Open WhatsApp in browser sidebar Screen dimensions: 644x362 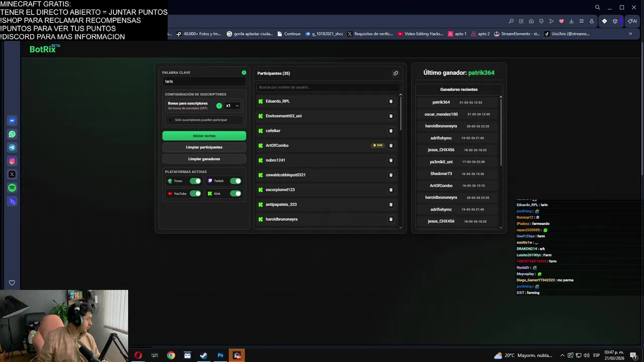point(12,134)
